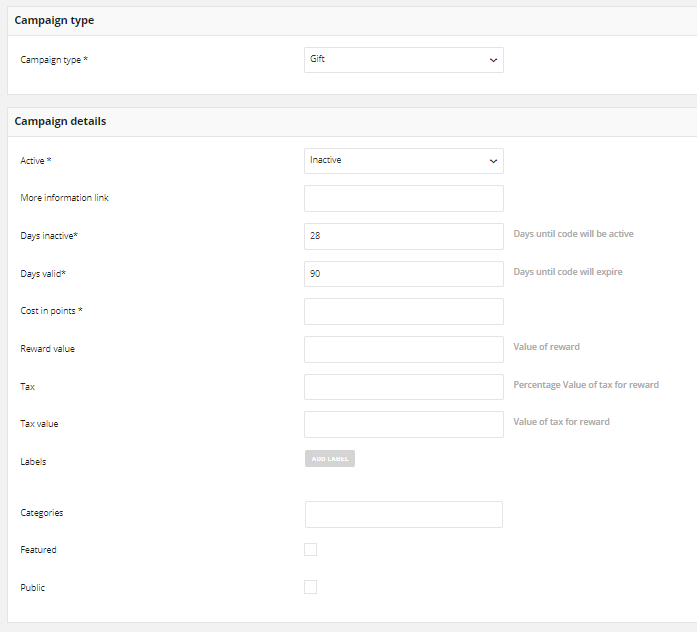Click inside the Categories selection box
Screen dimensions: 697x632
(x=404, y=514)
